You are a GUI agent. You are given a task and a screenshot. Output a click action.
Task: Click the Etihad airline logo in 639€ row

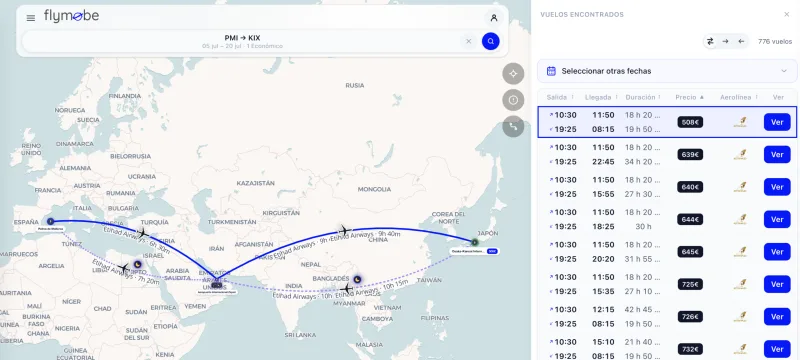(x=740, y=155)
